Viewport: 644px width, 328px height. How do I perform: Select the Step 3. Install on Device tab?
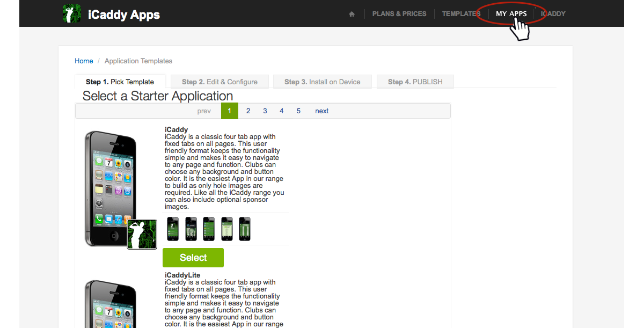(322, 82)
